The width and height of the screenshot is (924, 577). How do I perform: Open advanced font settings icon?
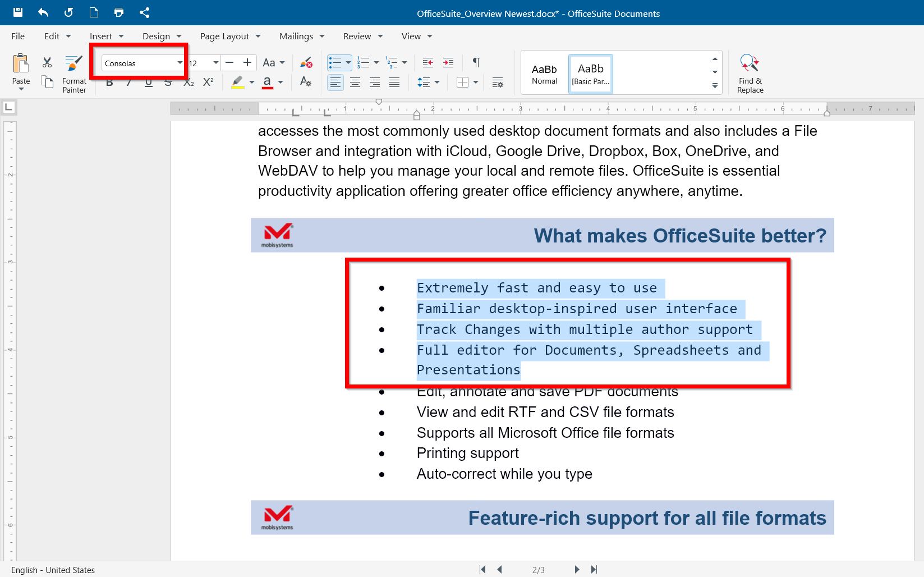306,82
